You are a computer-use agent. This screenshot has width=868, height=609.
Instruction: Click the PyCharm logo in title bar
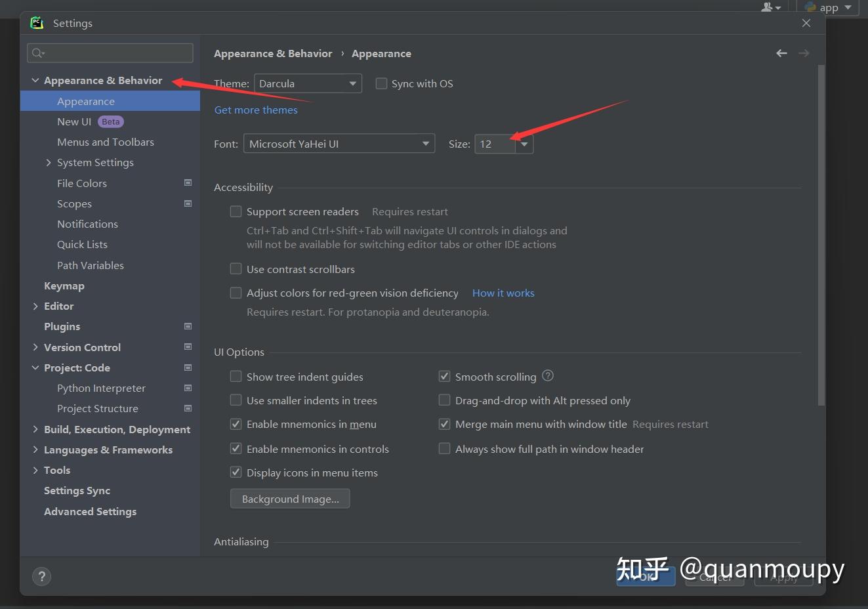[37, 23]
